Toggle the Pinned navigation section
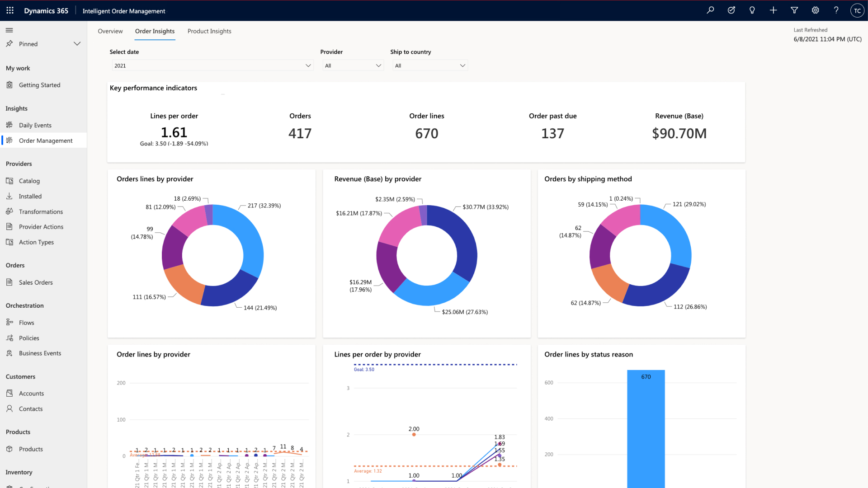Viewport: 868px width, 488px height. pyautogui.click(x=76, y=43)
